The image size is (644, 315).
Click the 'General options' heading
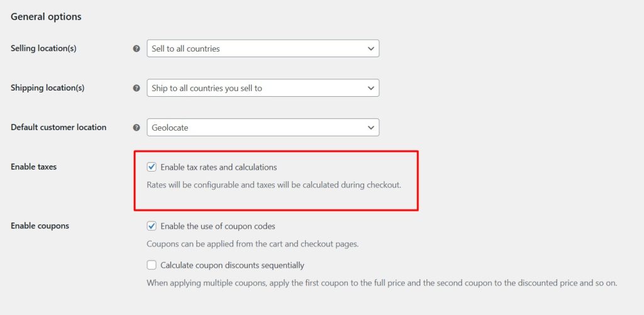(46, 16)
